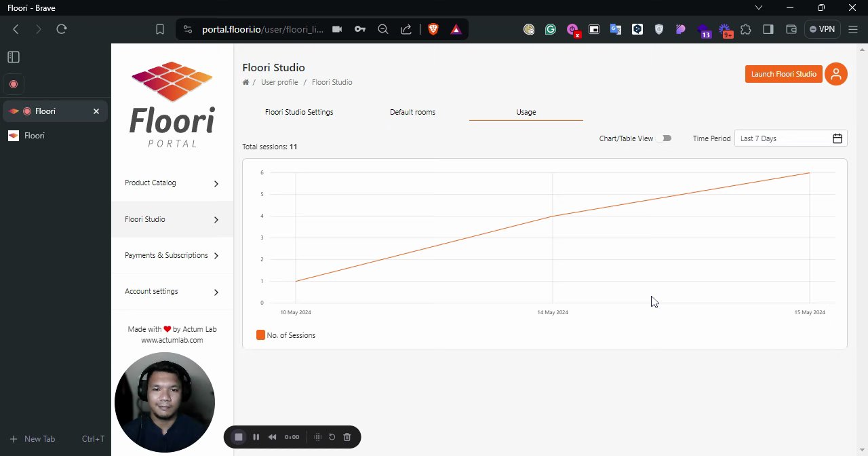Pause the recording with the pause icon
This screenshot has height=456, width=868.
point(256,437)
